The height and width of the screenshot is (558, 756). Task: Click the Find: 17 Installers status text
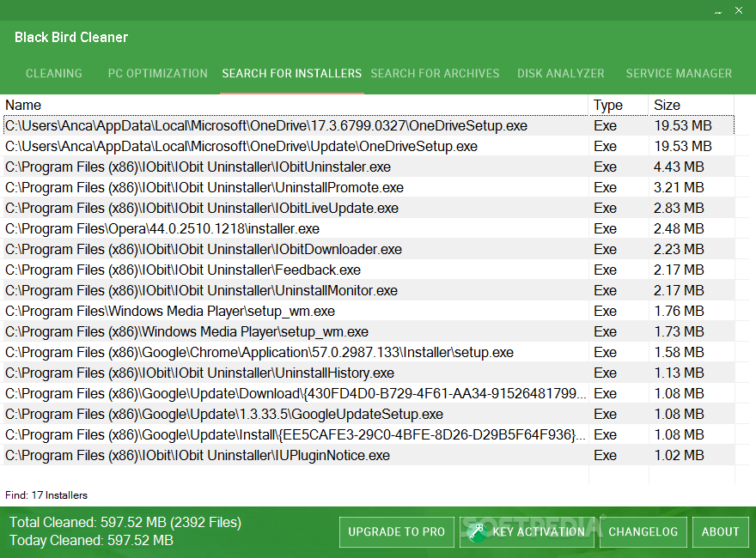point(46,495)
